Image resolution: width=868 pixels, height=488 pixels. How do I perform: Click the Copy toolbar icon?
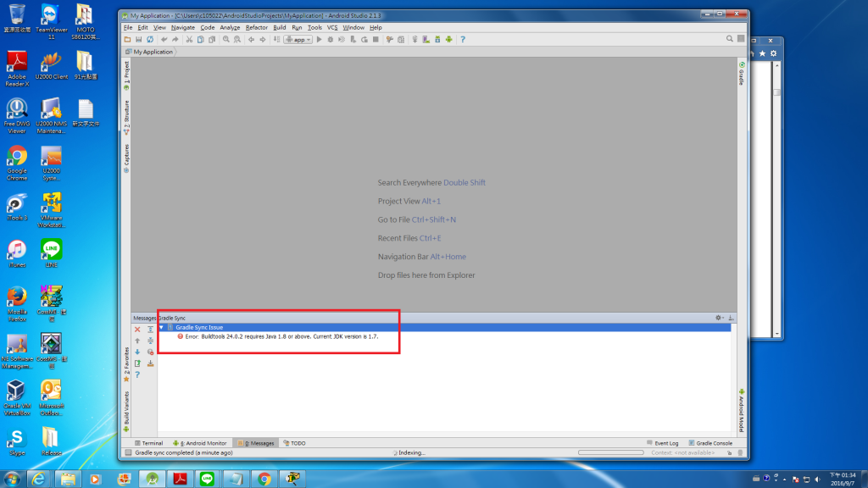(x=200, y=39)
